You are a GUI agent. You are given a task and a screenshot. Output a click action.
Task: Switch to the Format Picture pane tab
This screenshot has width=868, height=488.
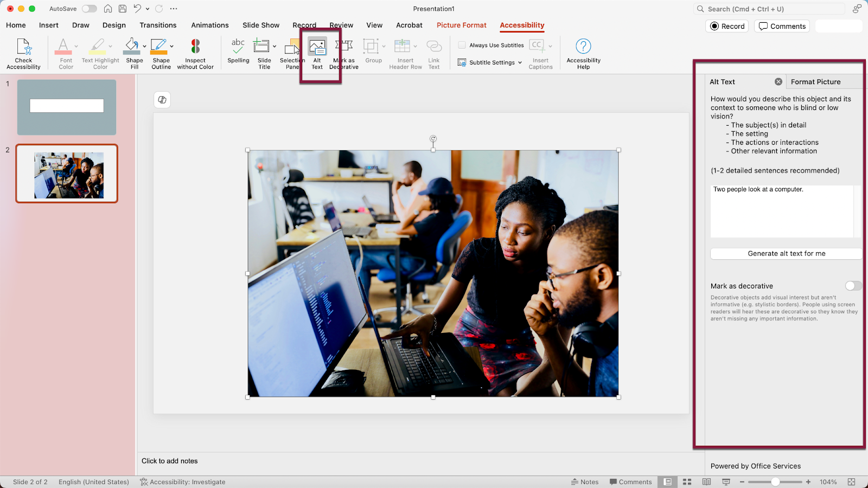pyautogui.click(x=815, y=81)
